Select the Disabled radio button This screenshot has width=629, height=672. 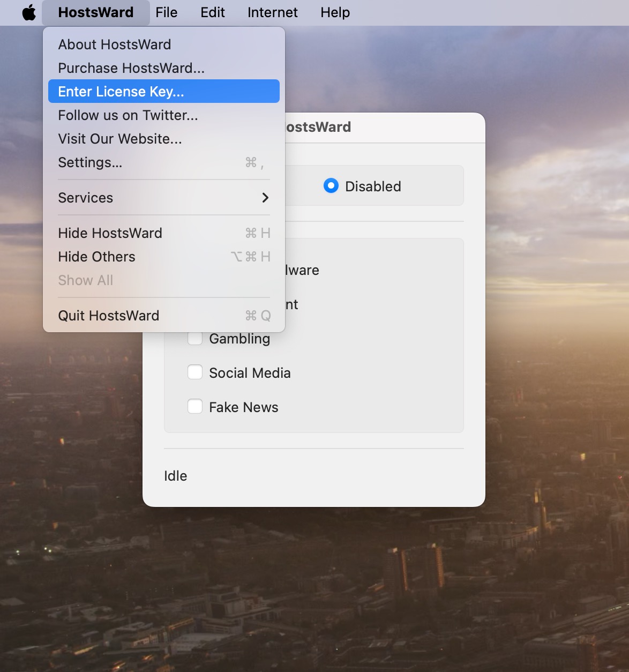331,186
